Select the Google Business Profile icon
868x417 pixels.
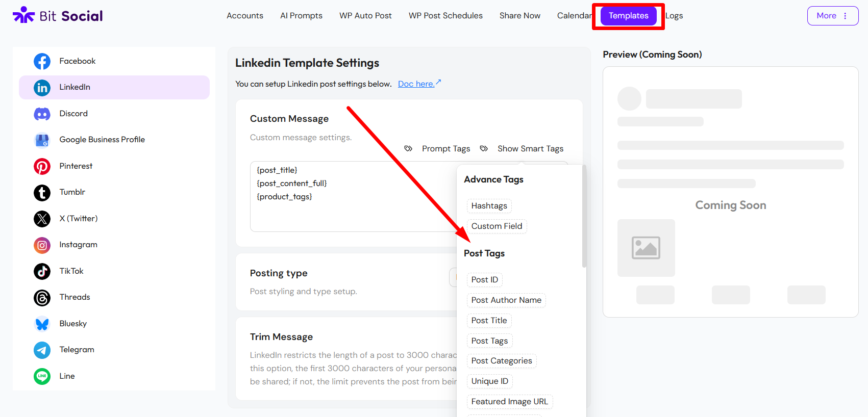tap(42, 140)
